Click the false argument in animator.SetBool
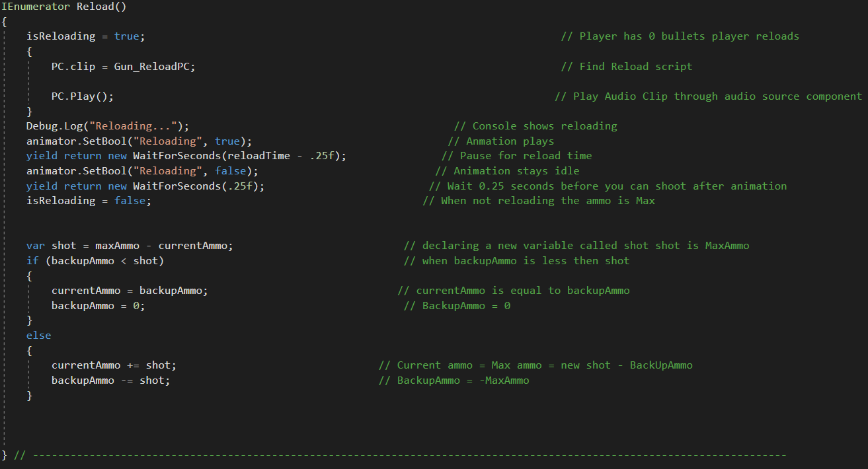 pos(230,171)
